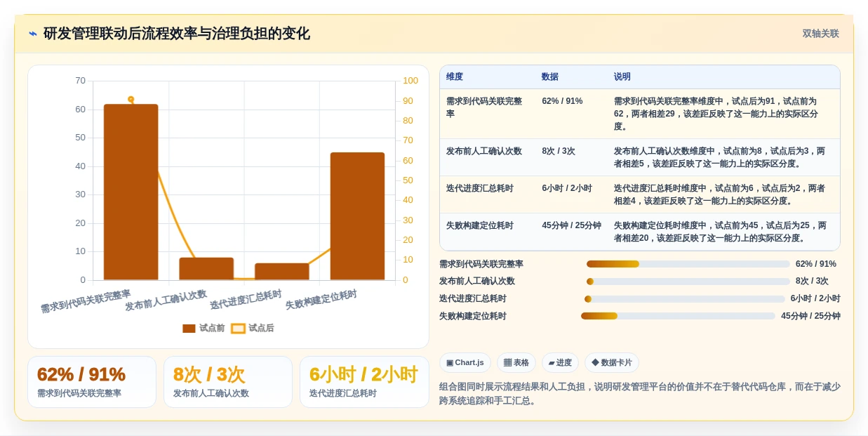Select the 表格 tag chip
The image size is (868, 436).
516,362
